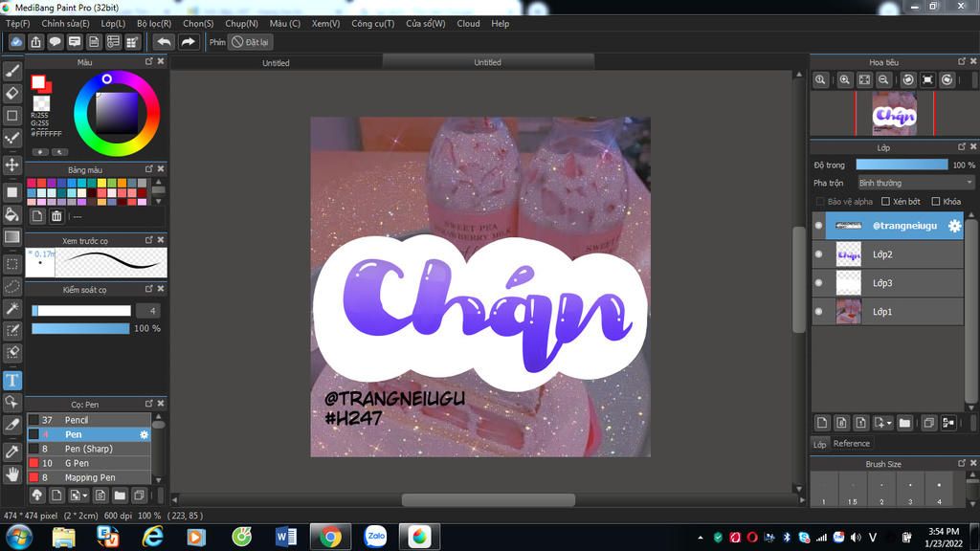
Task: Select the rectangular Select tool
Action: [x=11, y=264]
